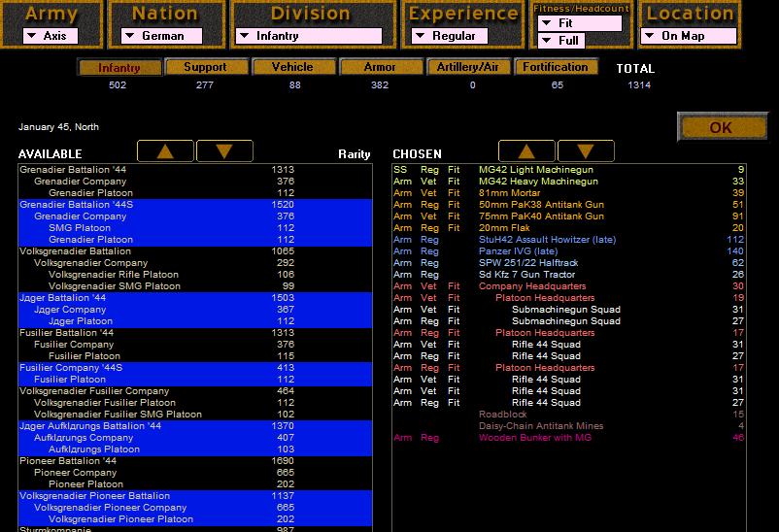Switch to the Support tab

point(206,67)
